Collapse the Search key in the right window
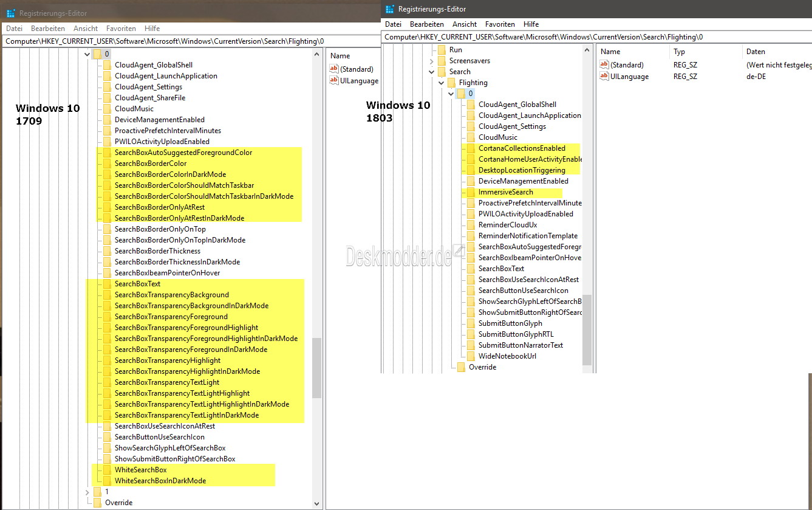Screen dimensions: 812x510 point(432,72)
